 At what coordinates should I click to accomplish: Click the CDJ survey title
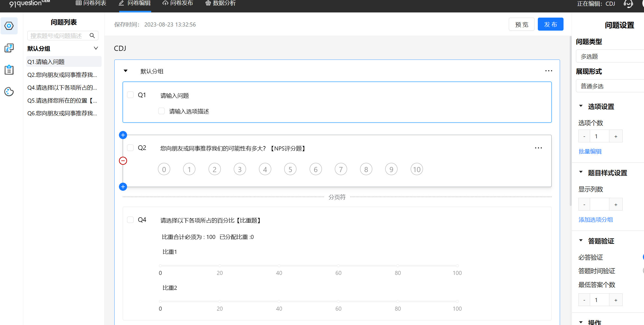click(x=120, y=48)
